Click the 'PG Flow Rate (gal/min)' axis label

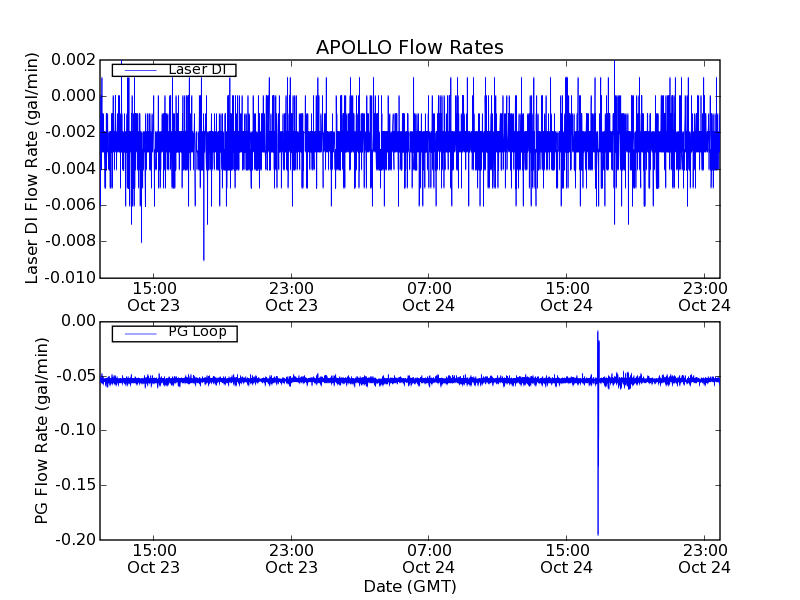(42, 430)
